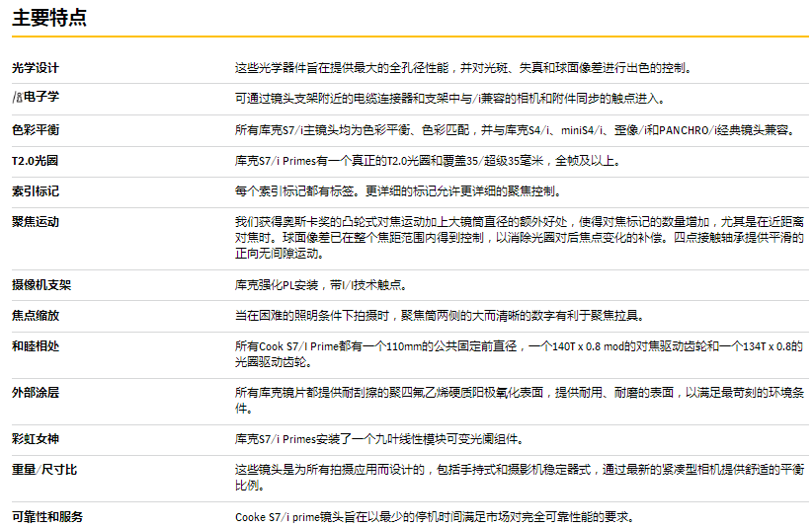This screenshot has width=812, height=528.
Task: Click the 重量/尺寸比 feature label
Action: 44,470
